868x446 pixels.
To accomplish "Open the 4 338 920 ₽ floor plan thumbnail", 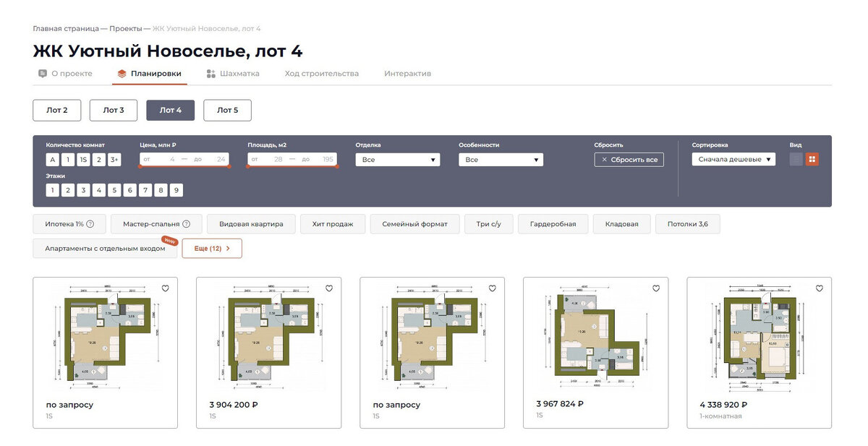I will coord(759,335).
